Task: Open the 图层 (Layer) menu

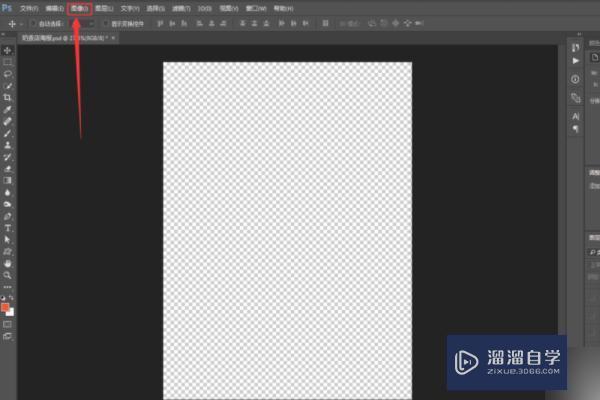Action: tap(104, 8)
